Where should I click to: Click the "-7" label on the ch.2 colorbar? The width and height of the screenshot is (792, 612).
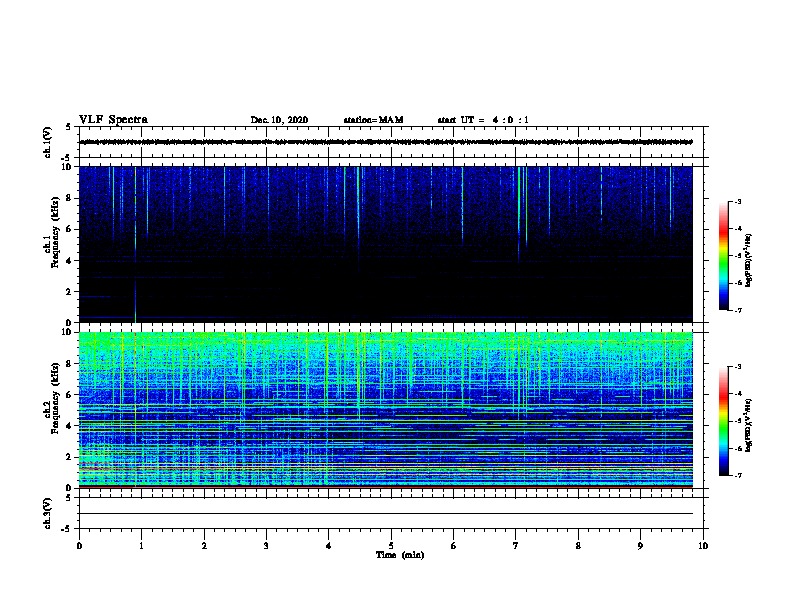tap(738, 476)
